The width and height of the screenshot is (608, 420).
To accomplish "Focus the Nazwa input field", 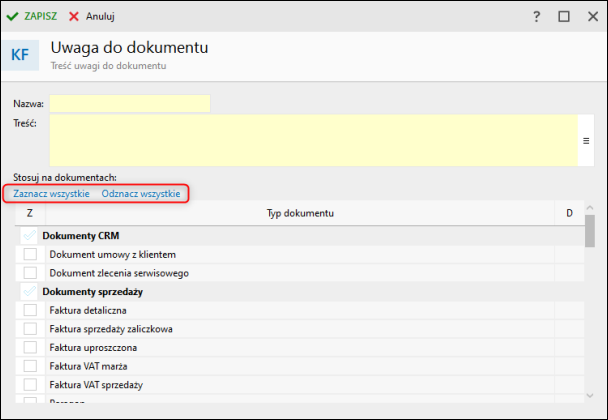I will click(x=130, y=103).
